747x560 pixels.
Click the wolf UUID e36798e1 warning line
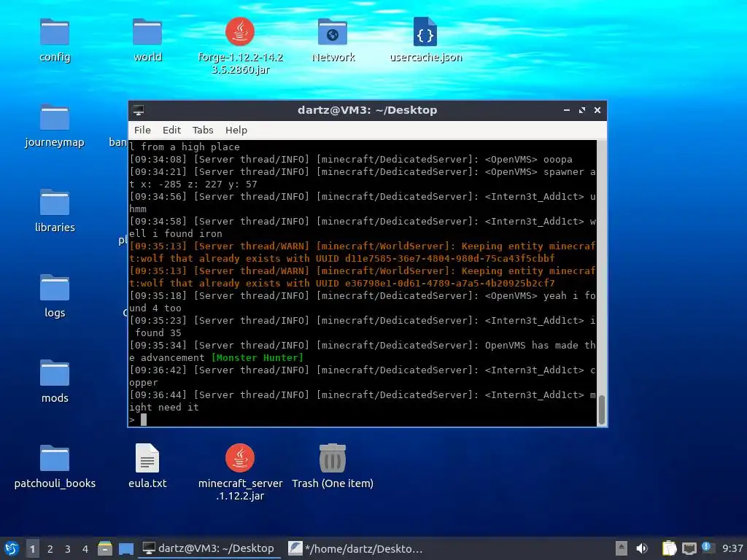click(363, 277)
